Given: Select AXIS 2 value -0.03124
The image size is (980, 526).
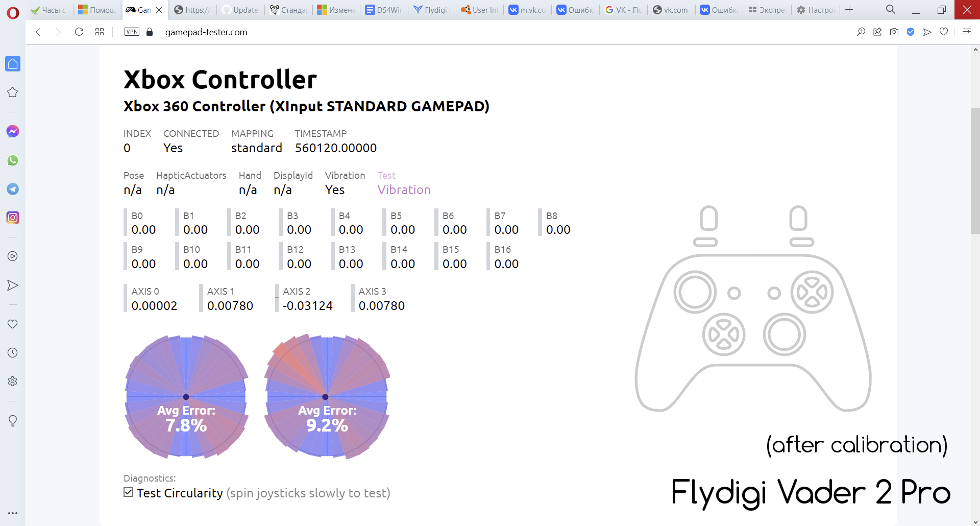Looking at the screenshot, I should click(308, 305).
